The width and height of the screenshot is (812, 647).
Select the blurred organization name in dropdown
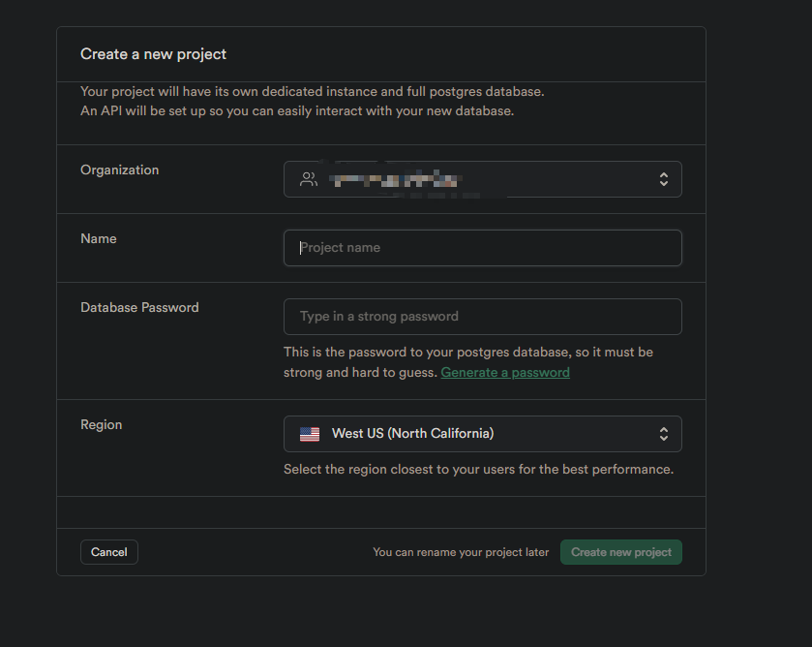pyautogui.click(x=395, y=179)
